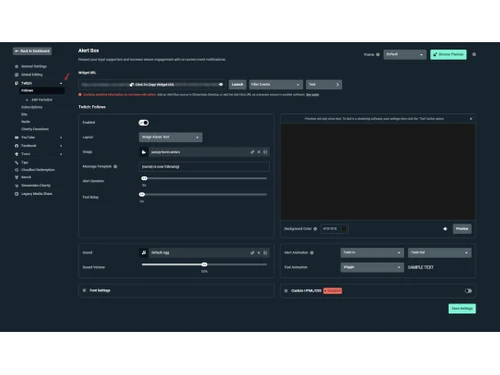The image size is (500, 375).
Task: Open the Layout dropdown
Action: (170, 137)
